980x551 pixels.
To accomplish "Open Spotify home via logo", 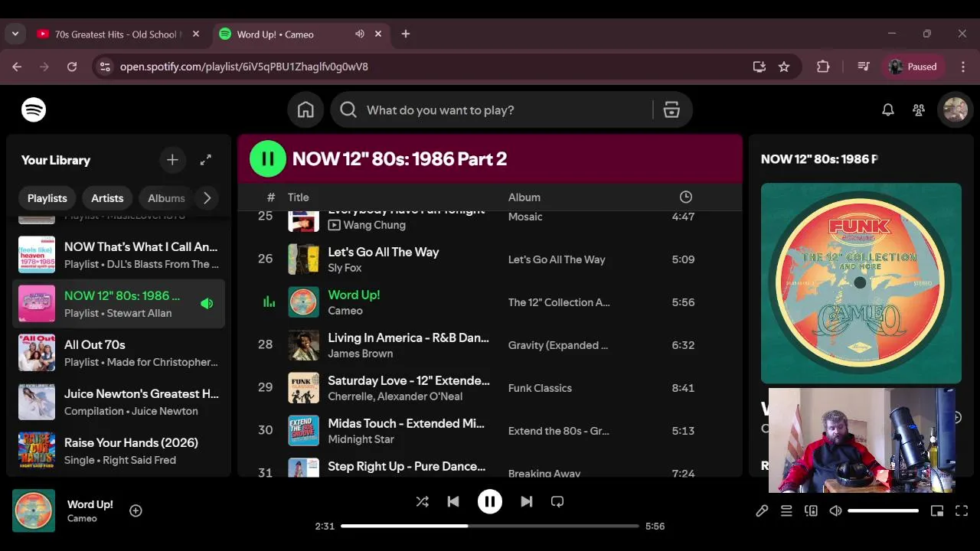I will tap(34, 110).
